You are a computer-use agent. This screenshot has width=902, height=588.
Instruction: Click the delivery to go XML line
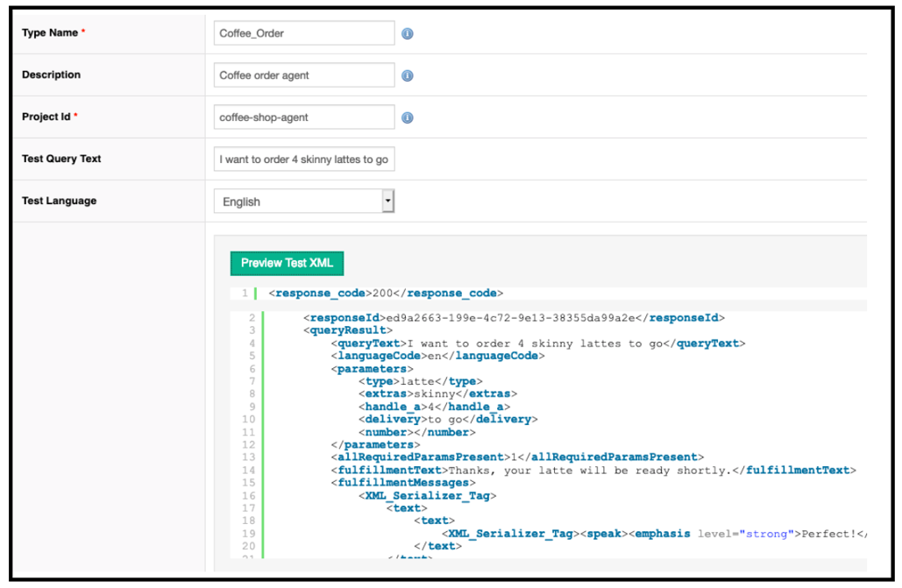[x=448, y=420]
